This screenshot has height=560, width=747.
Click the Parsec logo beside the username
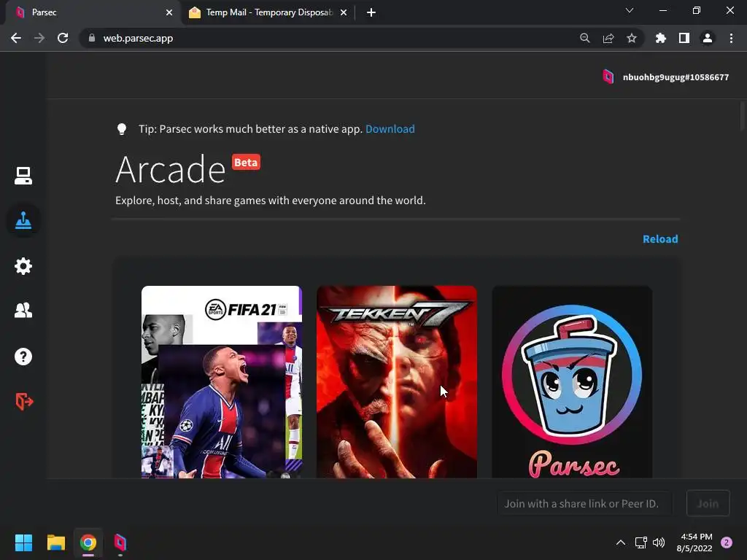click(x=608, y=77)
